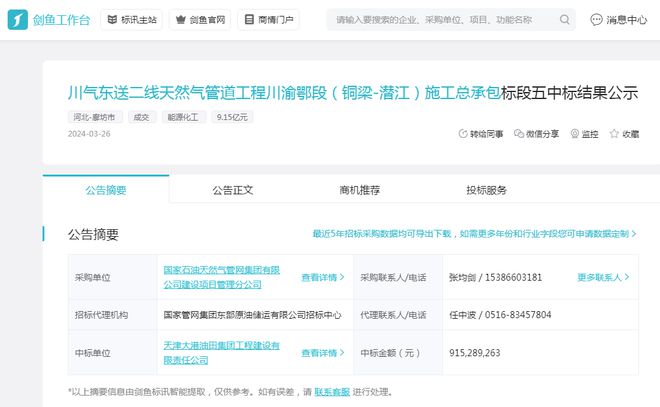Click the 能源化工 tag

point(183,117)
